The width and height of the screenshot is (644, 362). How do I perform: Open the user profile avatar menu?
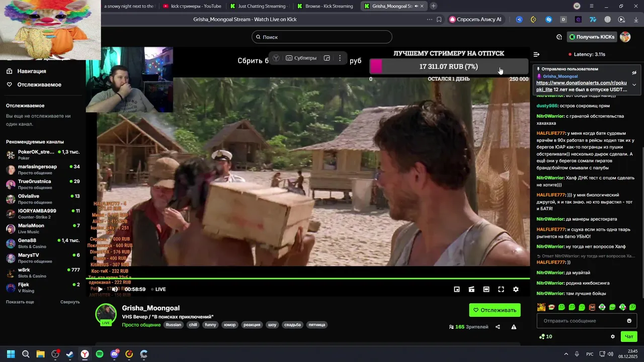click(625, 37)
